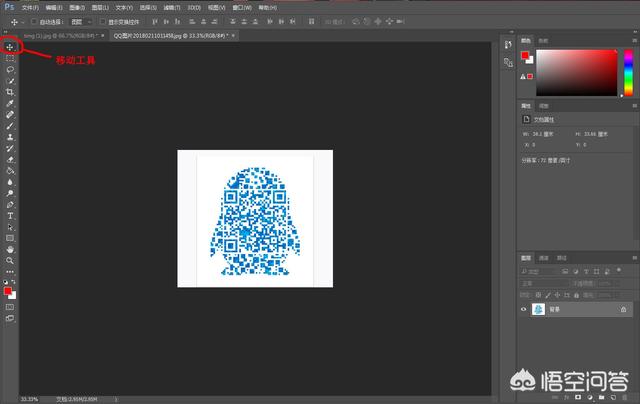Viewport: 640px width, 404px height.
Task: Select the Horizontal Type tool
Action: 10,216
